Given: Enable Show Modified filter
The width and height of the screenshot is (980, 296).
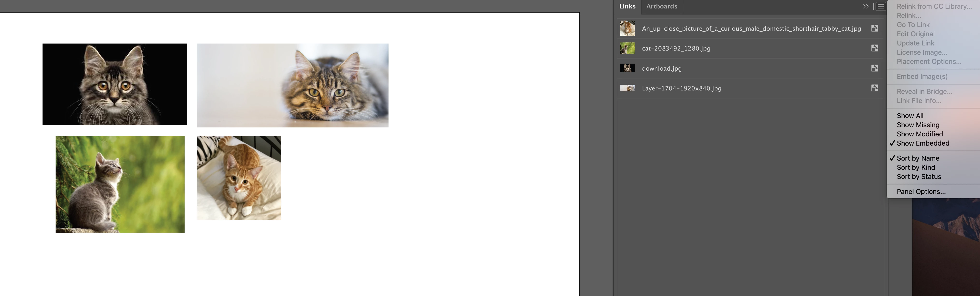Looking at the screenshot, I should [x=920, y=134].
